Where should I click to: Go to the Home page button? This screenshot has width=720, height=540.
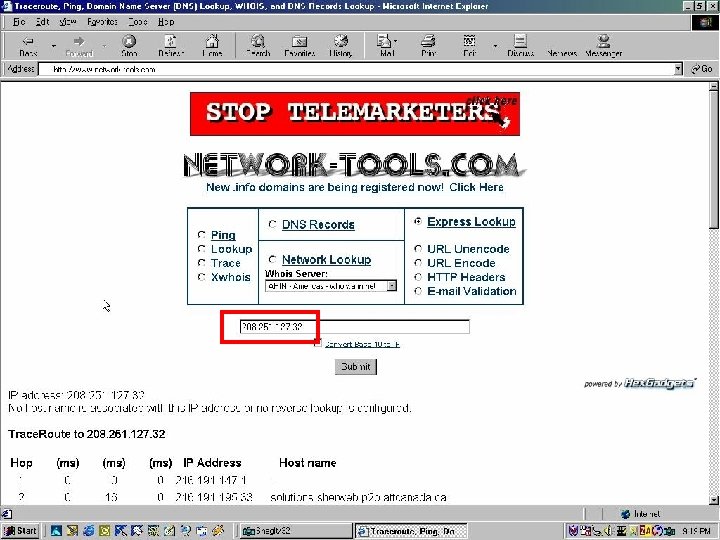[x=212, y=46]
